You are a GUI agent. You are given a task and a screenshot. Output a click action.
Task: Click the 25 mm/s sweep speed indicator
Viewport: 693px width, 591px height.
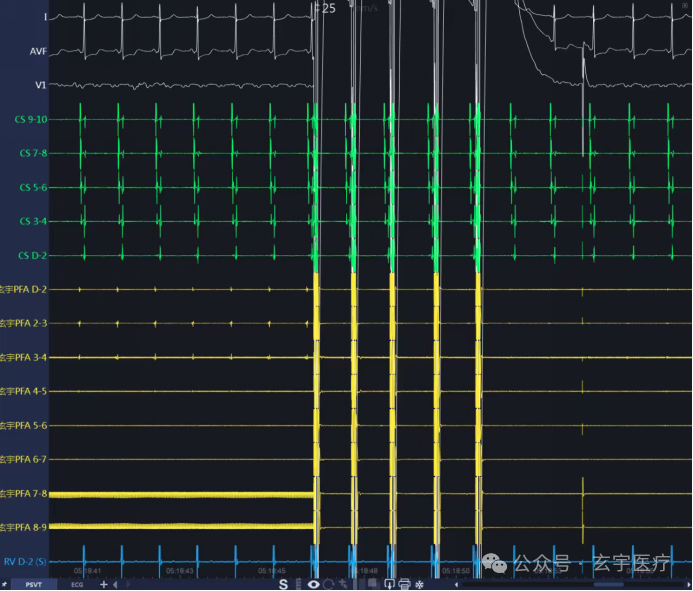(x=347, y=8)
